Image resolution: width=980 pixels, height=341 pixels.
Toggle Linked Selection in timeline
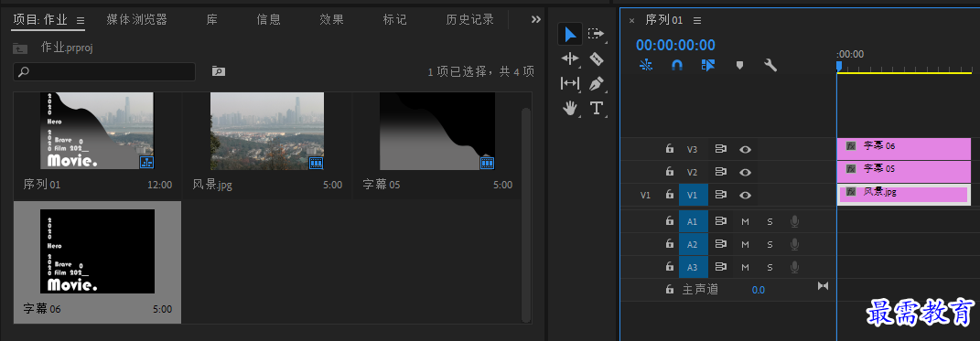(708, 65)
